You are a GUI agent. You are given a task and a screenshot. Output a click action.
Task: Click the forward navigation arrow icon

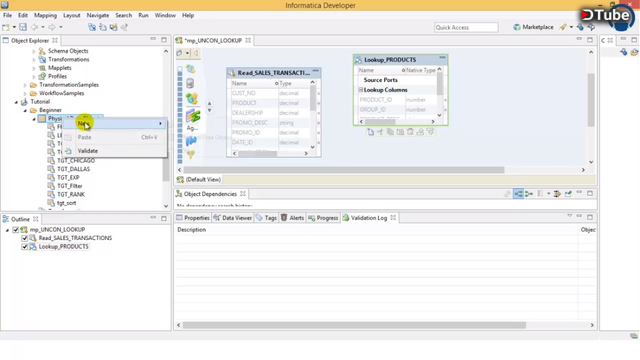(52, 27)
